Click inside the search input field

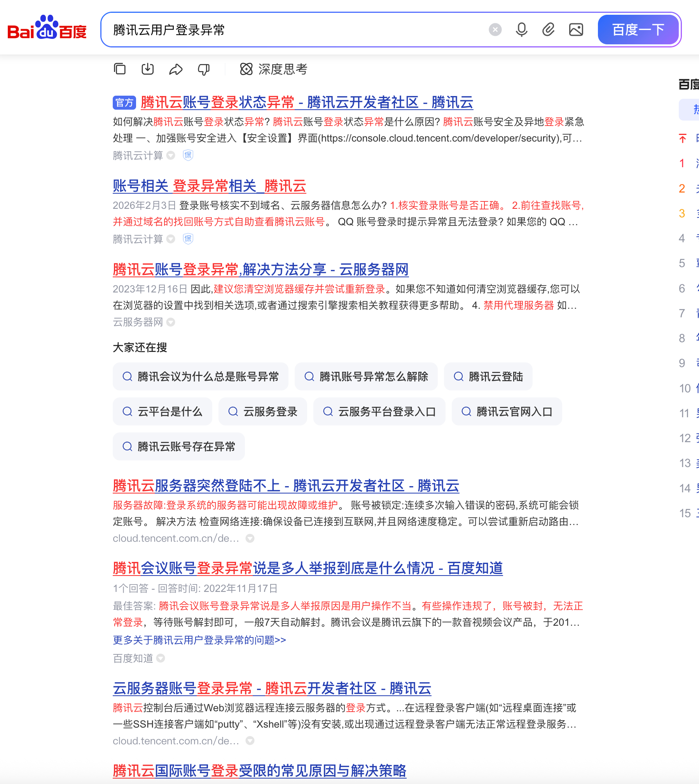[272, 29]
